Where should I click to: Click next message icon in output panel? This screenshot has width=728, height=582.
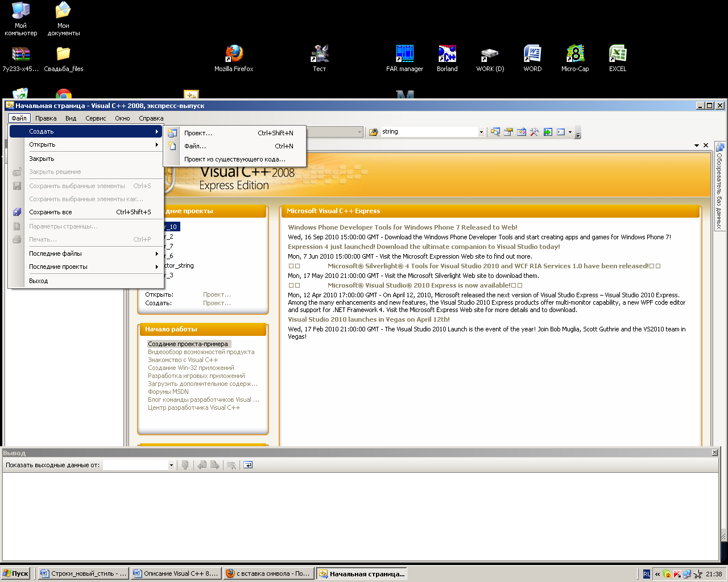(x=215, y=465)
